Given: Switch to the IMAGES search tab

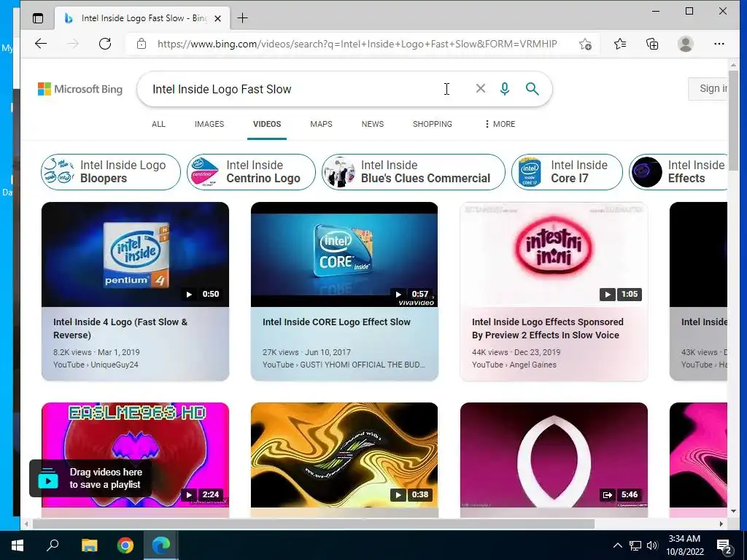Looking at the screenshot, I should point(209,124).
